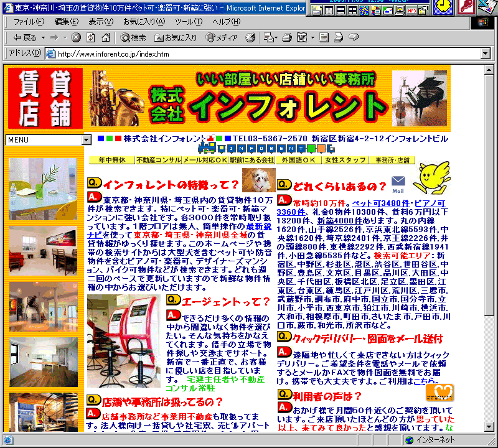The width and height of the screenshot is (498, 448).
Task: Click the scrollbar down arrow
Action: pyautogui.click(x=489, y=427)
